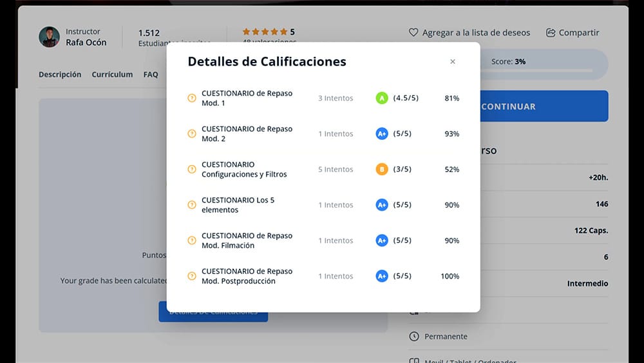Click the five-star rating display

coord(265,32)
